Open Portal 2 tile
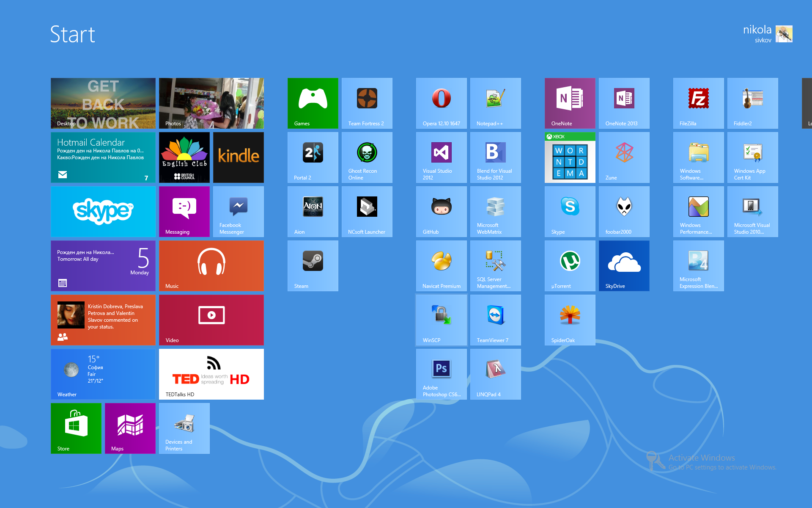Viewport: 812px width, 508px height. (313, 157)
